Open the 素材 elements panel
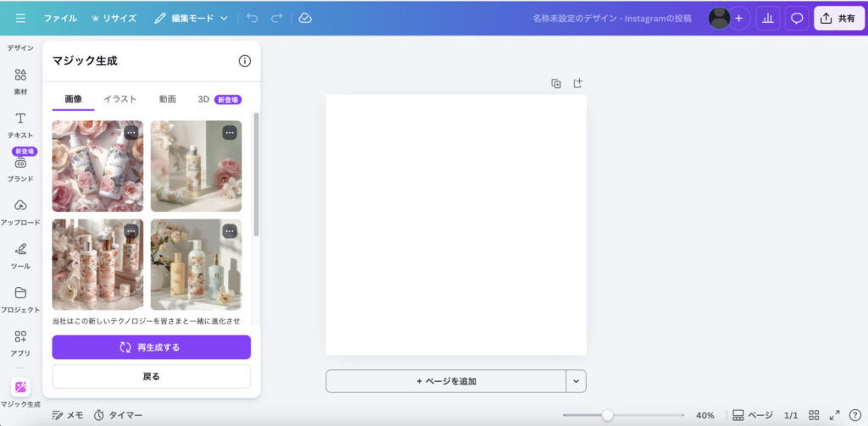This screenshot has width=868, height=426. [20, 82]
